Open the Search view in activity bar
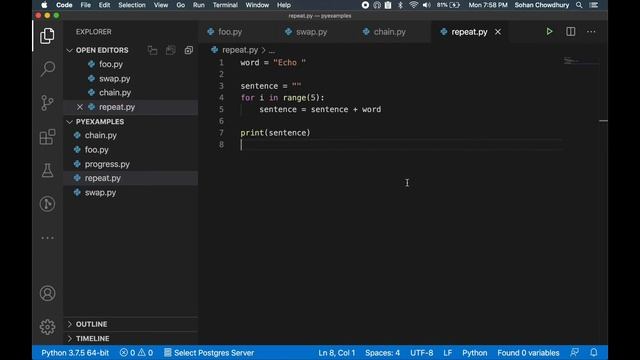 click(47, 69)
